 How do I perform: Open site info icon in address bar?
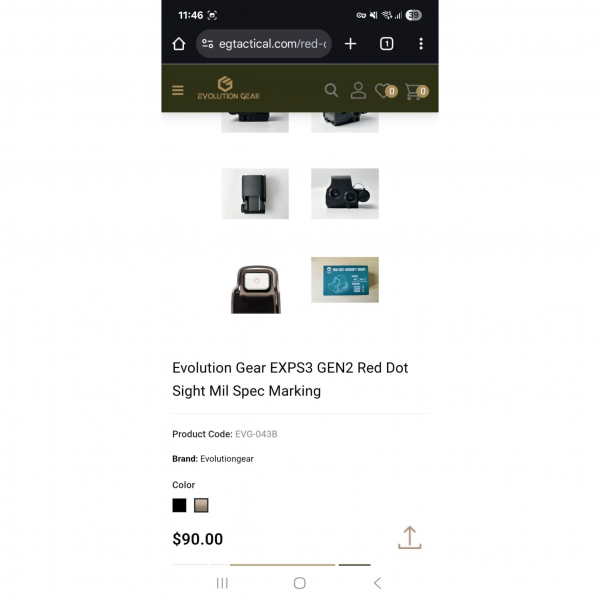[x=207, y=44]
